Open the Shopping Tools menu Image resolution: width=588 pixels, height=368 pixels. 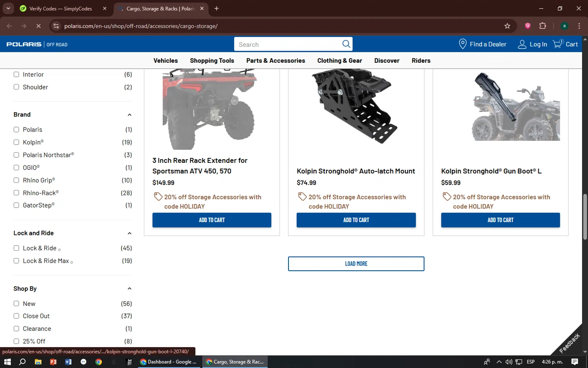tap(212, 60)
